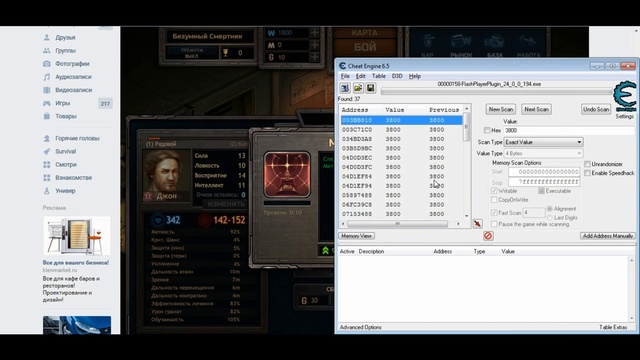Open the process list icon in Cheat Engine
Screen dimensions: 640x360
(x=345, y=88)
